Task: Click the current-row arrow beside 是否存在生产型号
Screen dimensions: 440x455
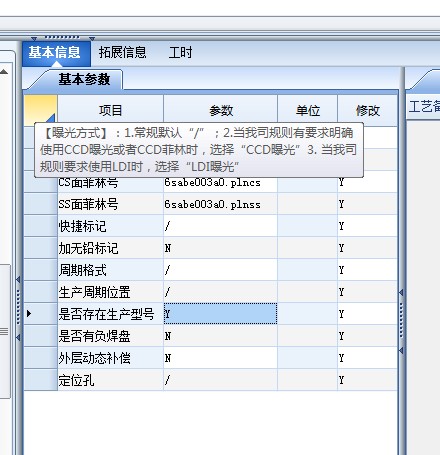Action: pos(29,313)
